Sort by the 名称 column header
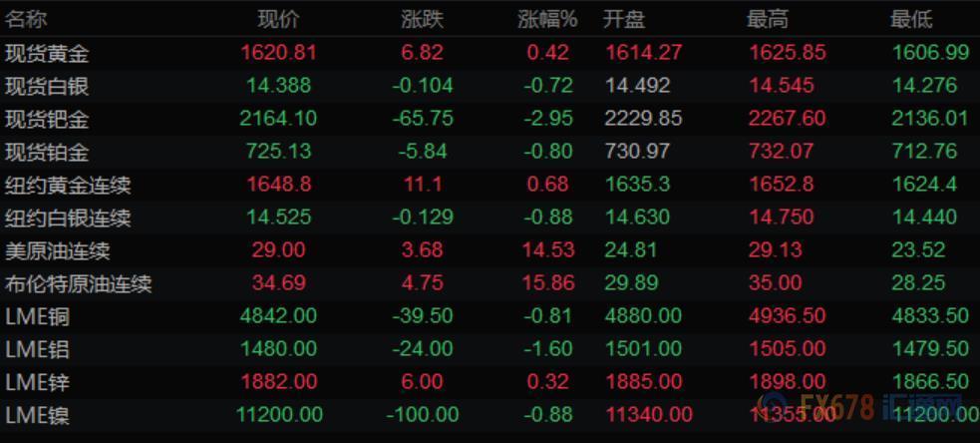 pyautogui.click(x=26, y=19)
